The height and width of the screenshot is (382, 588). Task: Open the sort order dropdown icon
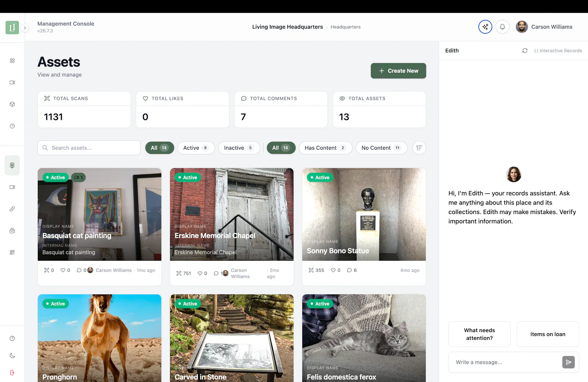click(419, 148)
